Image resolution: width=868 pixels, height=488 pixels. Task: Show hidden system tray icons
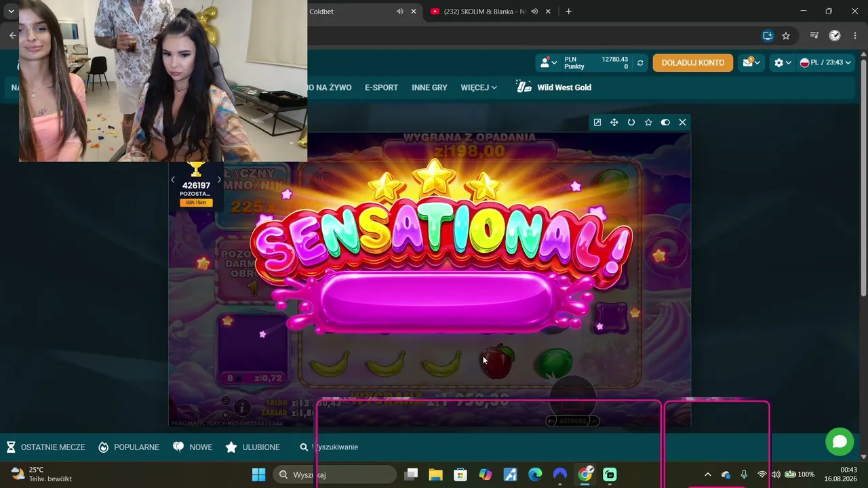[x=708, y=474]
